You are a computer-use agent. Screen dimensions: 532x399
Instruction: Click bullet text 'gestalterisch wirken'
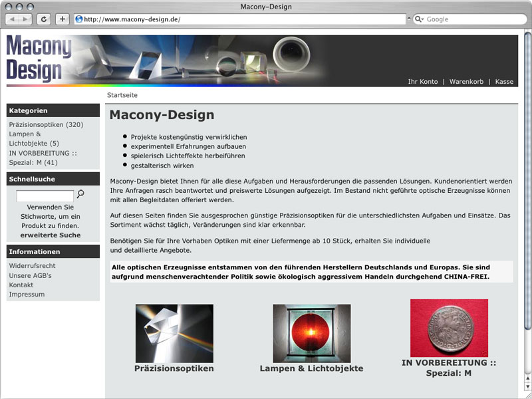162,166
